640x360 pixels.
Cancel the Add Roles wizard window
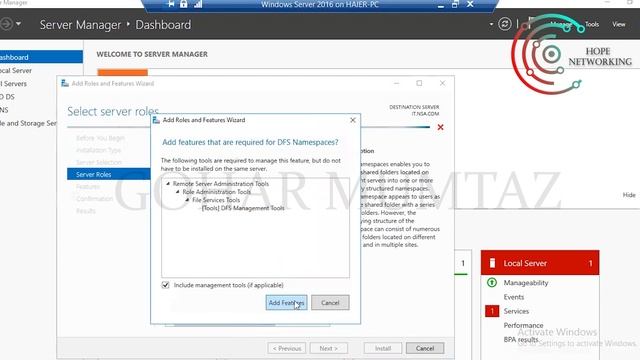[x=424, y=348]
